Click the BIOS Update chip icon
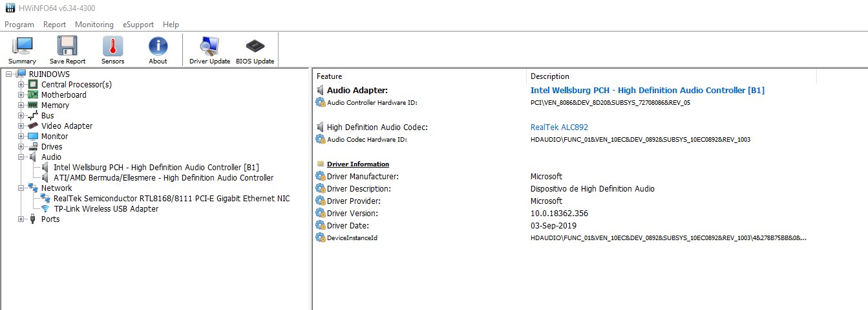 coord(255,49)
